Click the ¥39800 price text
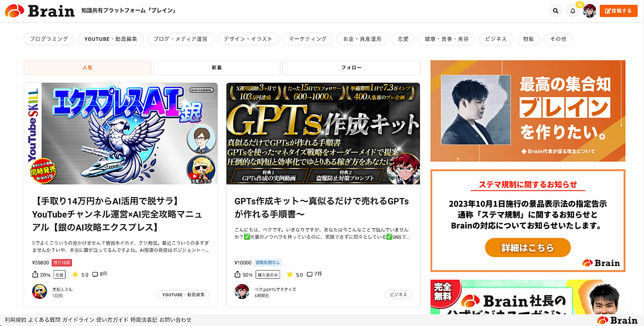Image resolution: width=644 pixels, height=326 pixels. coord(40,263)
